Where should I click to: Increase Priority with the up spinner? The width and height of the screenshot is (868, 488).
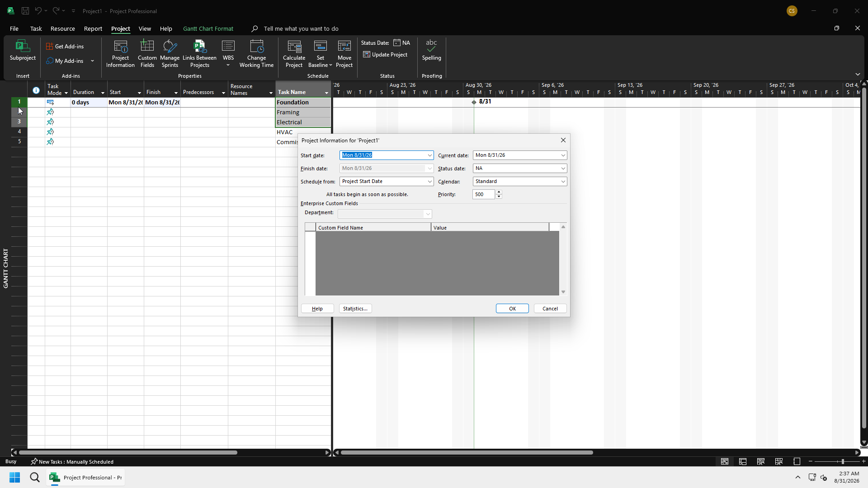[499, 192]
